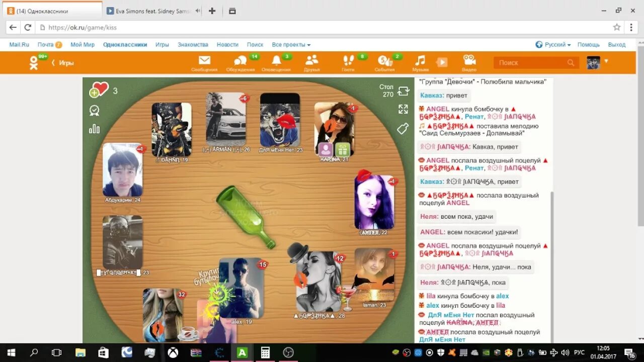Go back in browser history

[13, 28]
